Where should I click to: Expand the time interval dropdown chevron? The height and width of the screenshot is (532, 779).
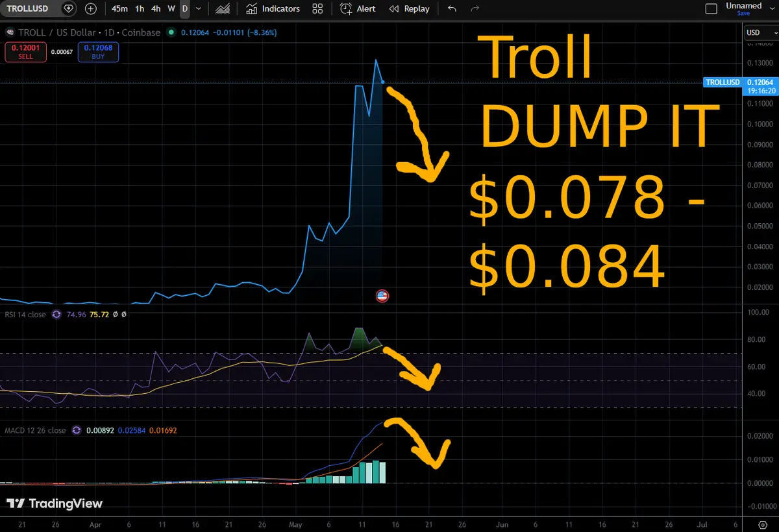pyautogui.click(x=198, y=9)
